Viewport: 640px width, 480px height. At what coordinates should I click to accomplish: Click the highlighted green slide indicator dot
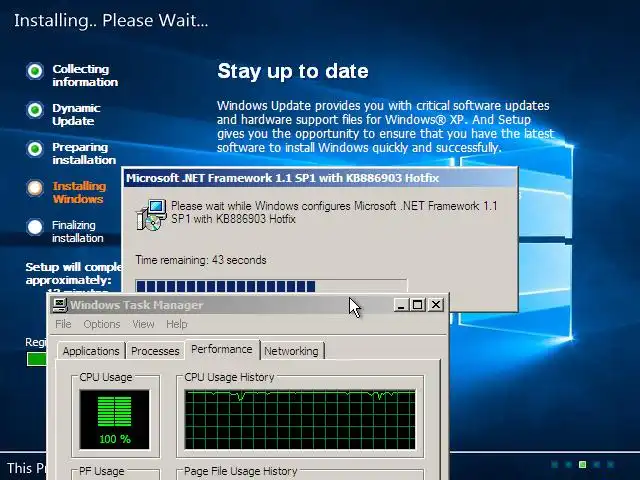pos(582,464)
